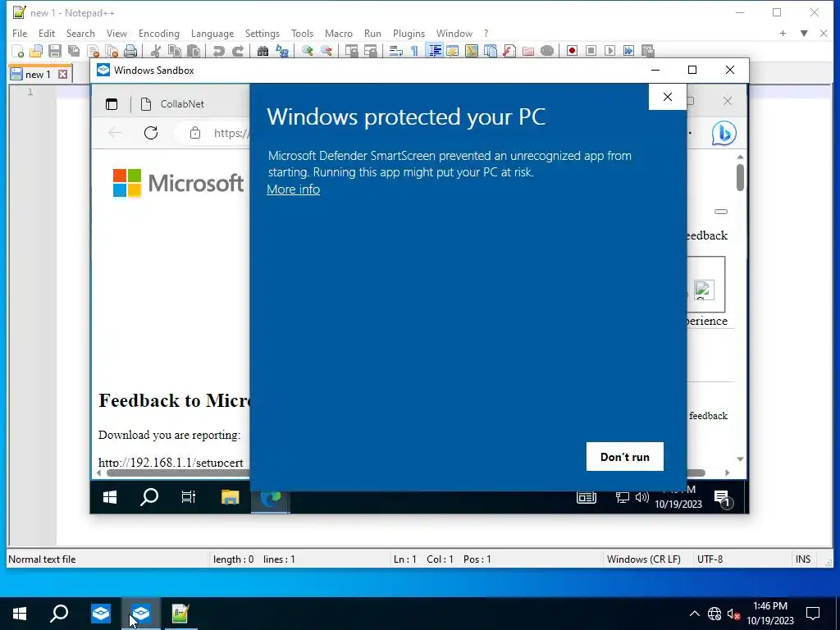Screen dimensions: 840x630
Task: Click 'Windows (CR LF)' in status bar
Action: click(643, 559)
